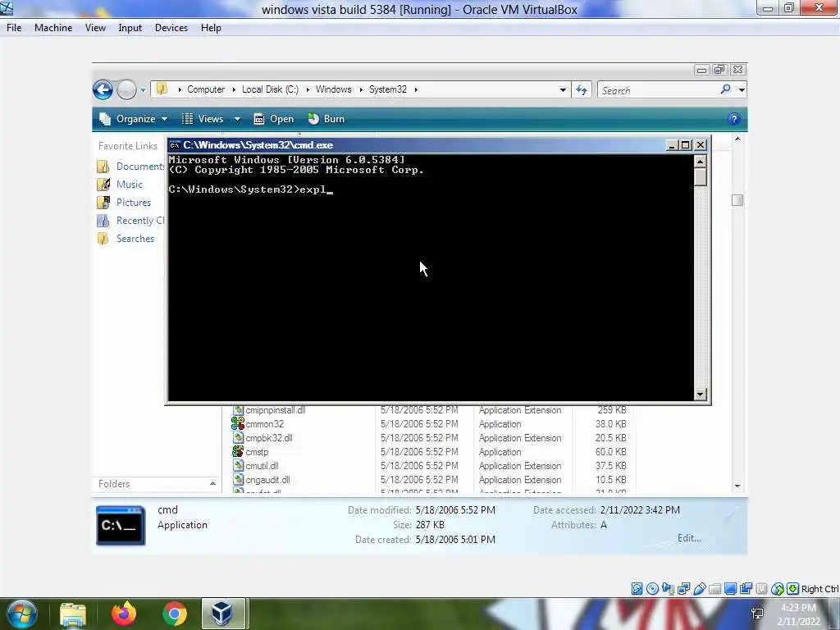Viewport: 840px width, 630px height.
Task: Click the cmd window scrollbar thumb
Action: coord(701,177)
